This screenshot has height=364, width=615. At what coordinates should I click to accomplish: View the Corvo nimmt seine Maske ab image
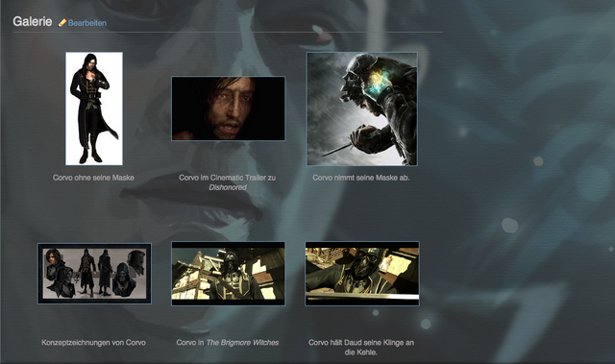coord(361,109)
